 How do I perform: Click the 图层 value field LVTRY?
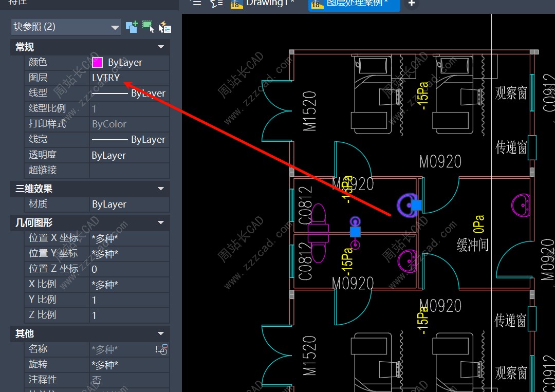tap(128, 78)
